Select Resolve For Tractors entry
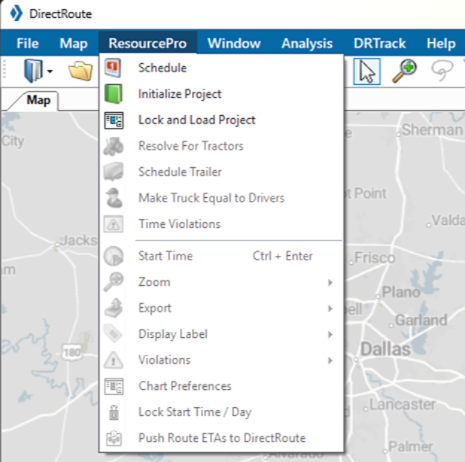Image resolution: width=465 pixels, height=462 pixels. pyautogui.click(x=222, y=146)
